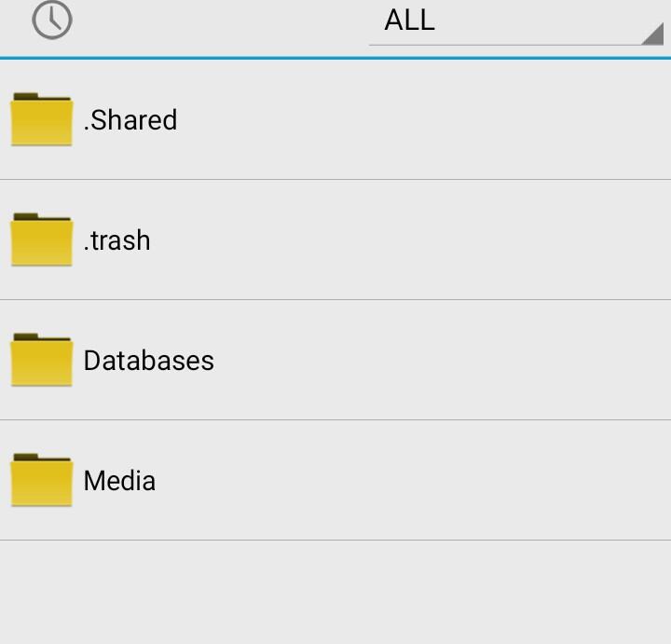
Task: Open the Media list row
Action: coord(373,481)
